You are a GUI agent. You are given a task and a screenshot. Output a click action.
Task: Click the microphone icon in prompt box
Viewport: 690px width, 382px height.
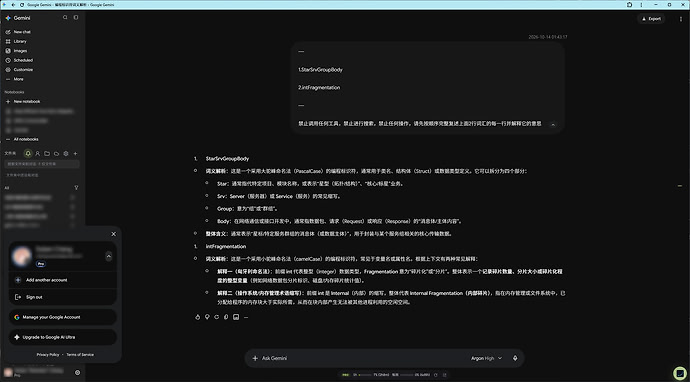tap(515, 359)
